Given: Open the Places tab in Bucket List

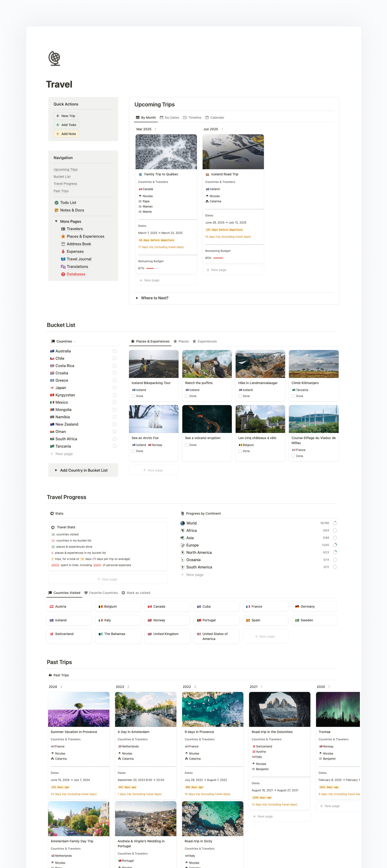Looking at the screenshot, I should (181, 341).
